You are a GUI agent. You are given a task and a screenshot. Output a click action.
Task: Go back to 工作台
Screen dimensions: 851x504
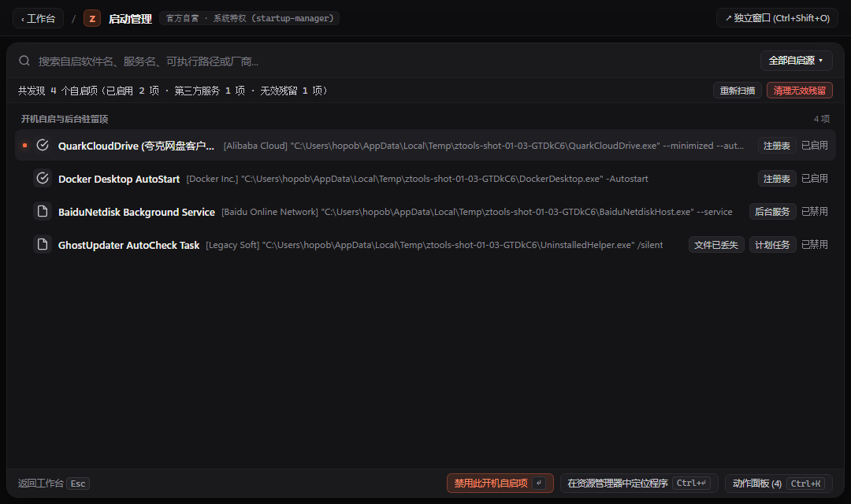38,18
